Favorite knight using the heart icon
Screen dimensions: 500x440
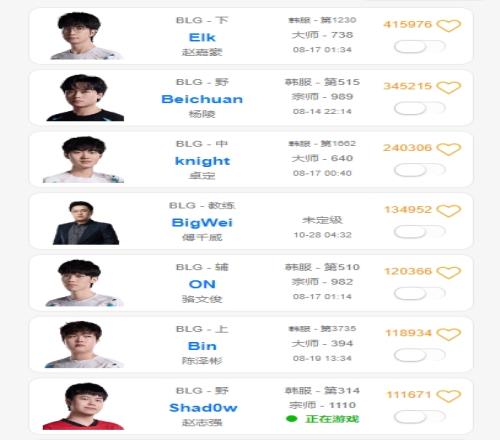coord(449,149)
